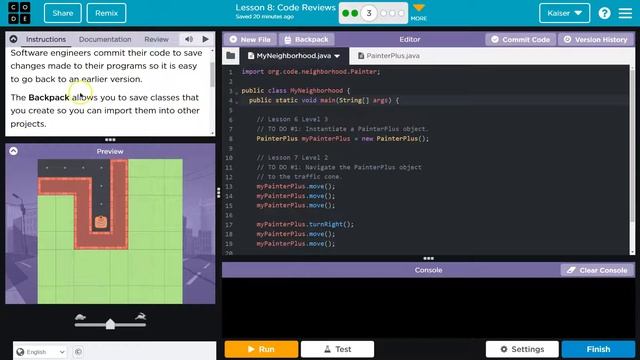Image resolution: width=640 pixels, height=360 pixels.
Task: Click the Remix button
Action: click(106, 13)
